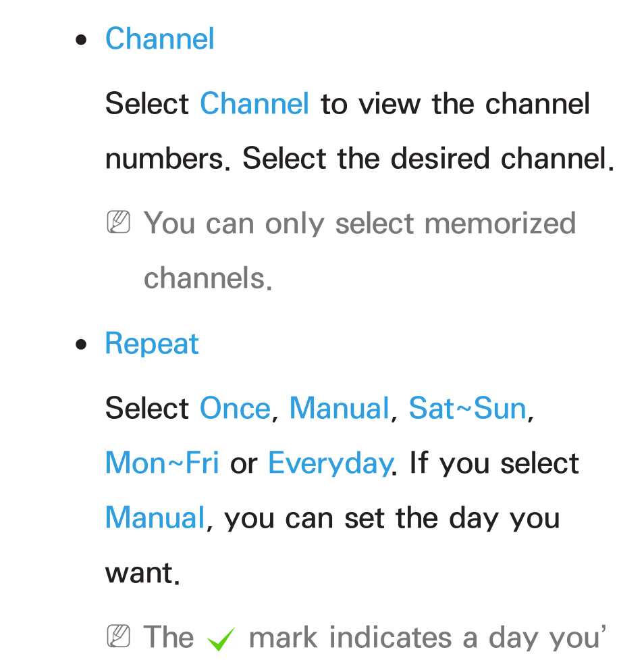Click Manual in 'Manual, you can set'
Image resolution: width=644 pixels, height=660 pixels.
[x=155, y=517]
